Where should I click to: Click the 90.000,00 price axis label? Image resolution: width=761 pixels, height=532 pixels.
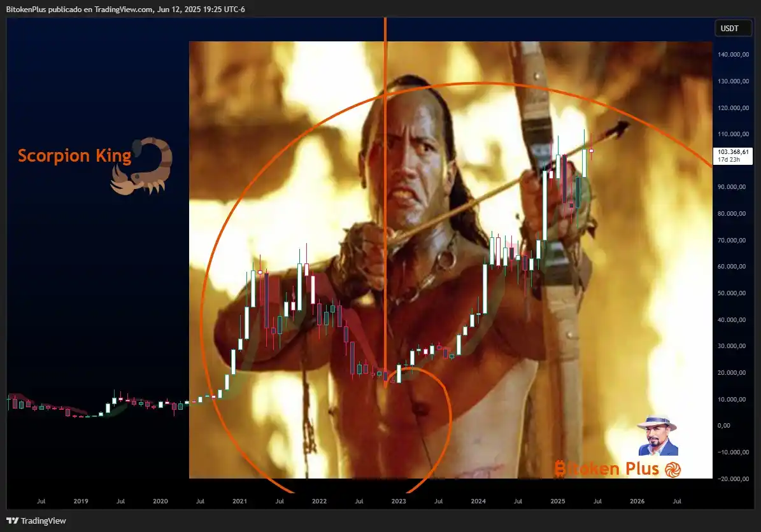click(x=732, y=186)
